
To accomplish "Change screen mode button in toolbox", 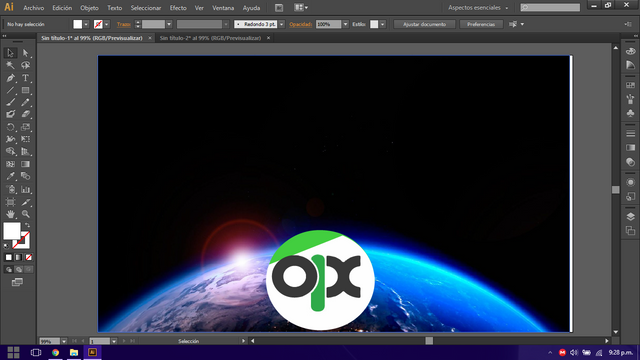I will point(17,282).
